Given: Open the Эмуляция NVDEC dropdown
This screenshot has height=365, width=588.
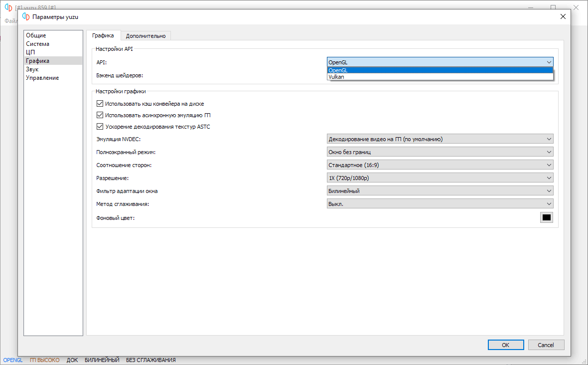Looking at the screenshot, I should 440,139.
